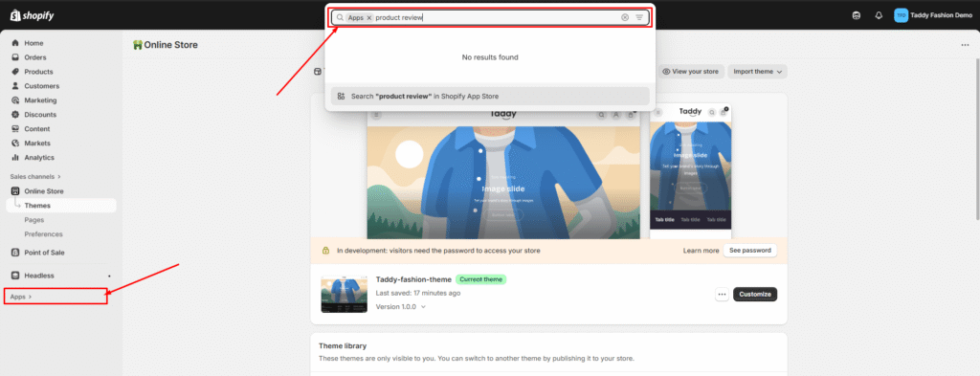Click the lock icon in development banner
This screenshot has width=980, height=376.
click(325, 251)
